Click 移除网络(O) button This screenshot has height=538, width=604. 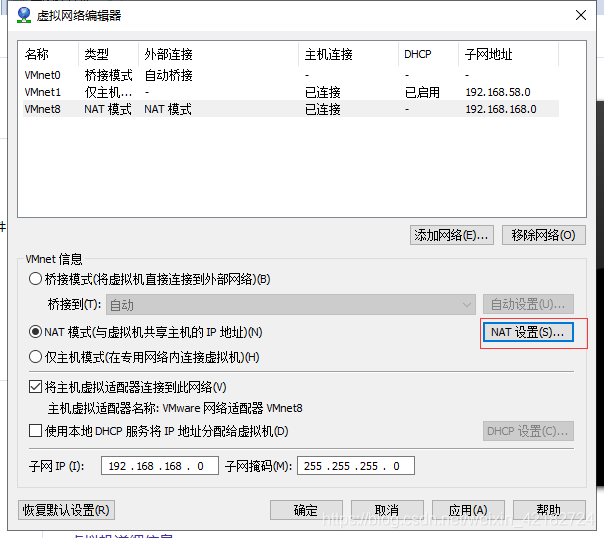pyautogui.click(x=544, y=235)
